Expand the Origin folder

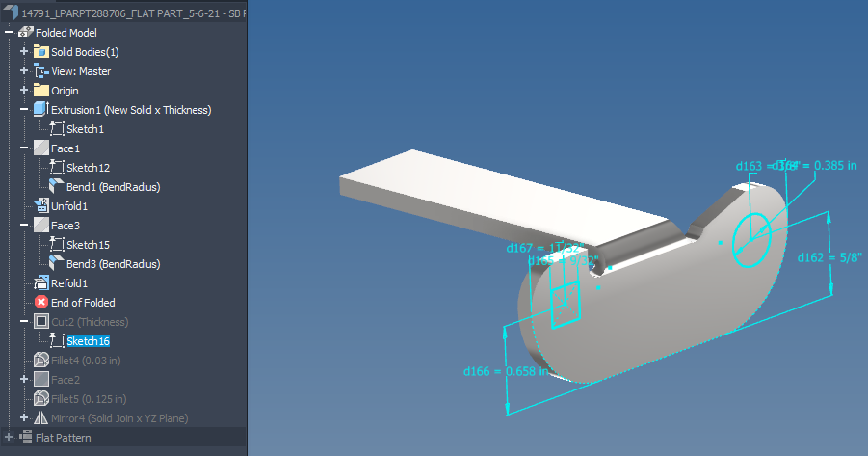24,90
